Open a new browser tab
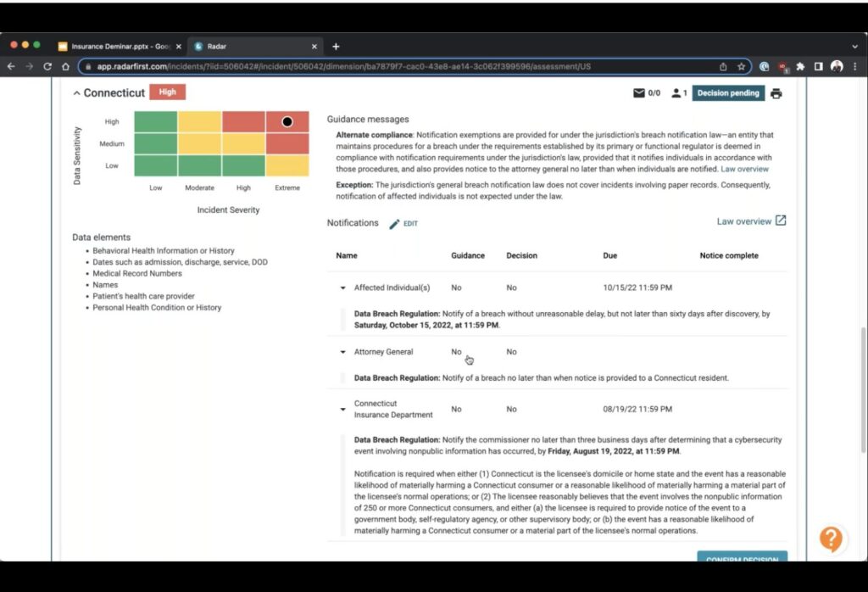The image size is (868, 592). pos(336,46)
